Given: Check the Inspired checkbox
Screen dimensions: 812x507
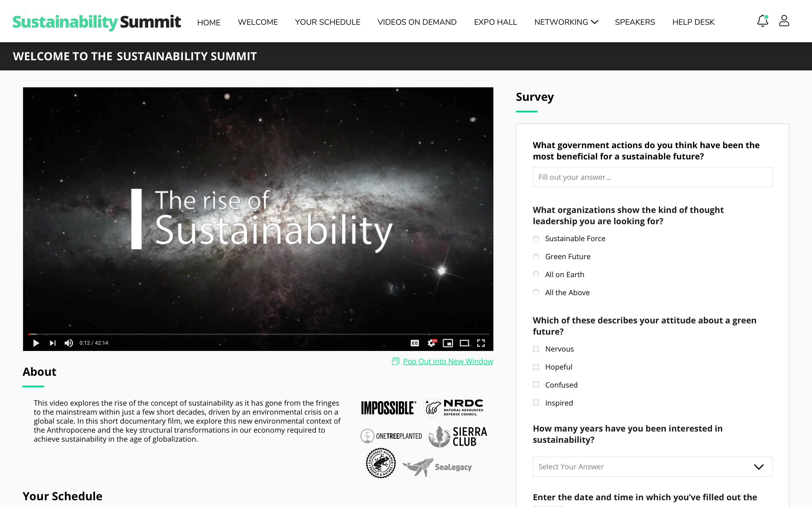Looking at the screenshot, I should coord(536,403).
